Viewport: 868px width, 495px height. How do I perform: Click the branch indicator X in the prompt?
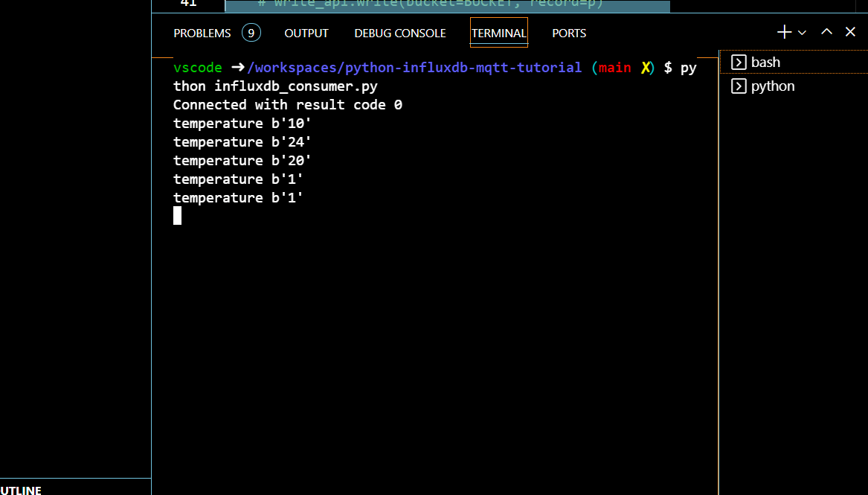tap(646, 67)
